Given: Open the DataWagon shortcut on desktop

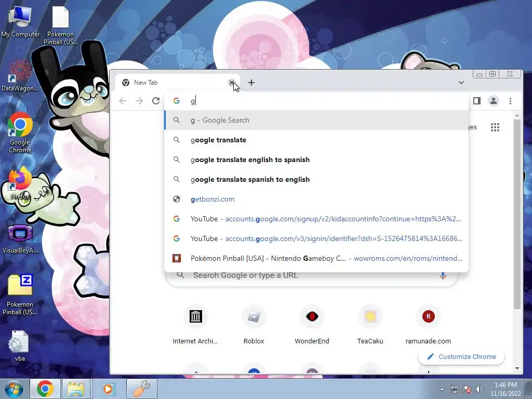Looking at the screenshot, I should [x=20, y=76].
